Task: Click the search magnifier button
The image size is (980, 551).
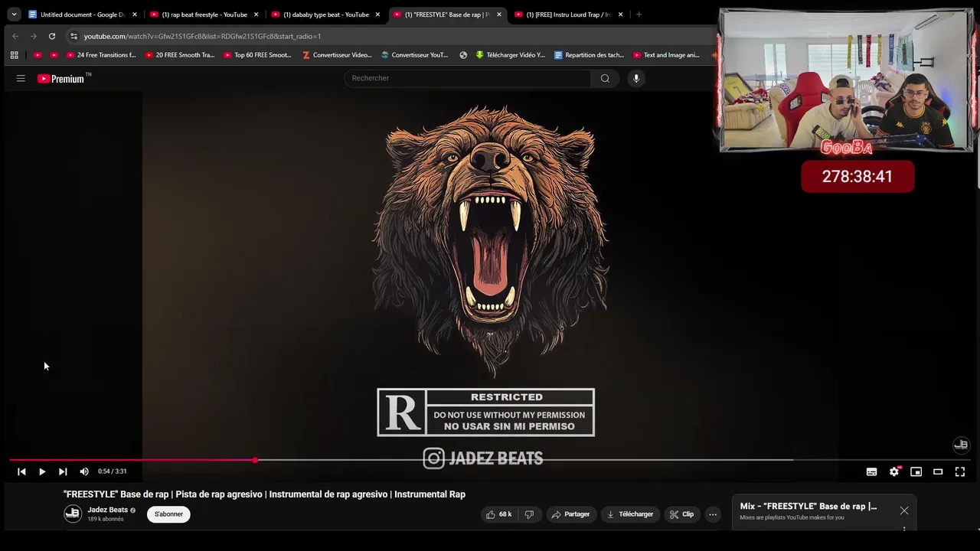Action: [605, 78]
